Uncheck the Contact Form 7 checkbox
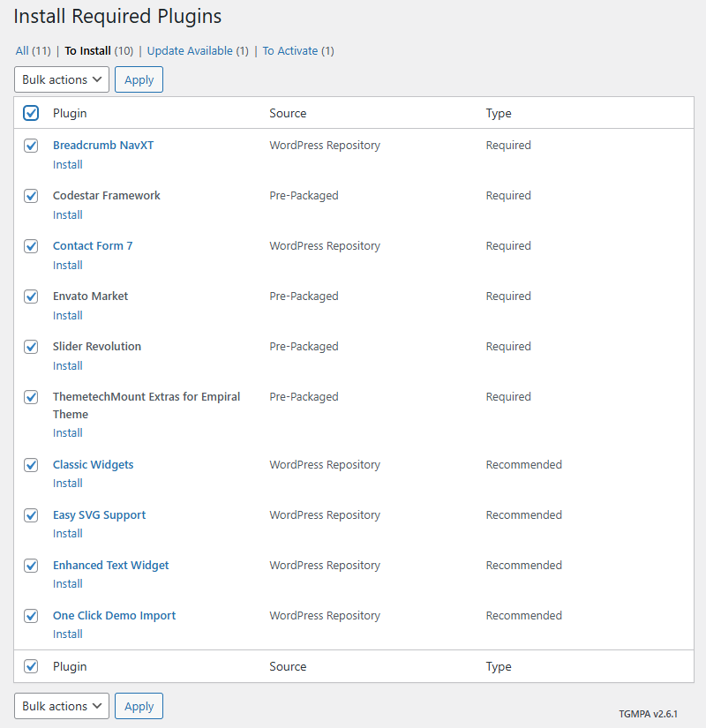 (31, 245)
